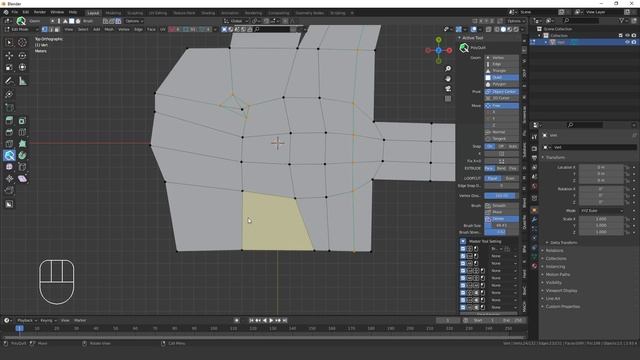Click the top Z axis gizmo ball
This screenshot has width=640, height=360.
438,40
